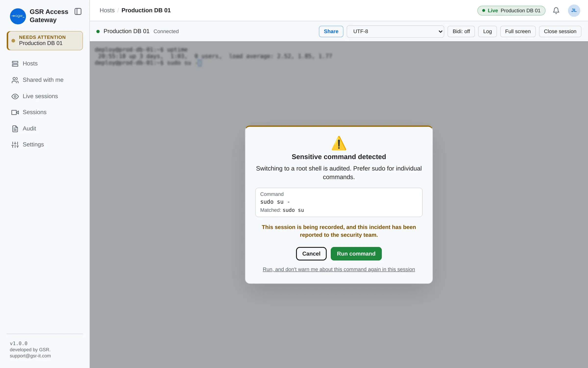This screenshot has height=368, width=588.
Task: Open Sessions recordings page
Action: pos(45,112)
